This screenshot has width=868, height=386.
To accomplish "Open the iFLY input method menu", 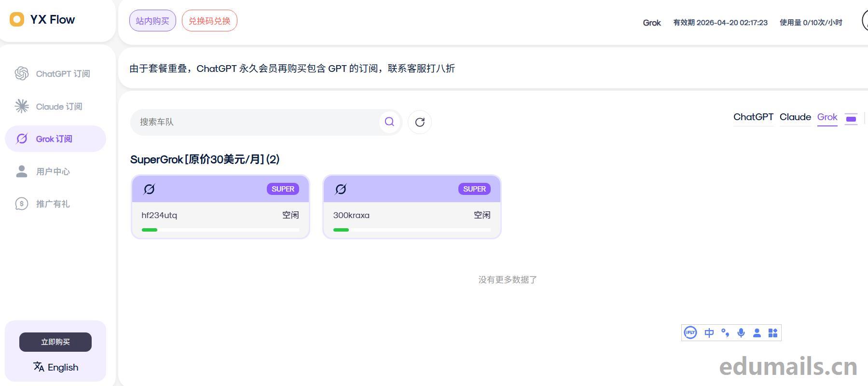I will 690,333.
